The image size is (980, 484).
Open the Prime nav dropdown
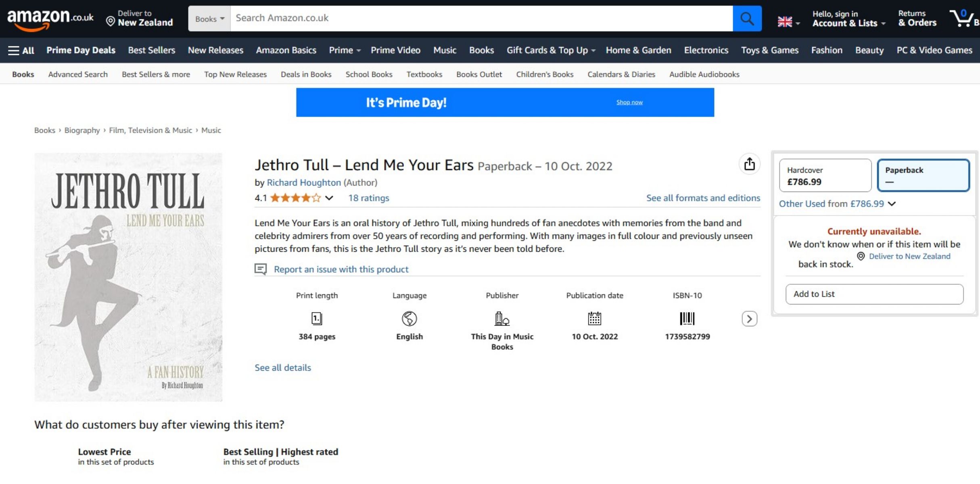(x=345, y=50)
